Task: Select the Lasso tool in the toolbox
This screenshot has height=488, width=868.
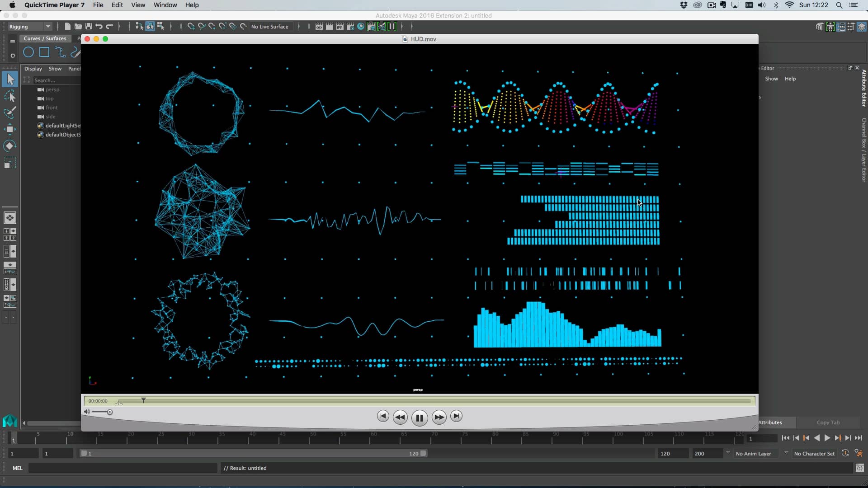Action: tap(10, 96)
